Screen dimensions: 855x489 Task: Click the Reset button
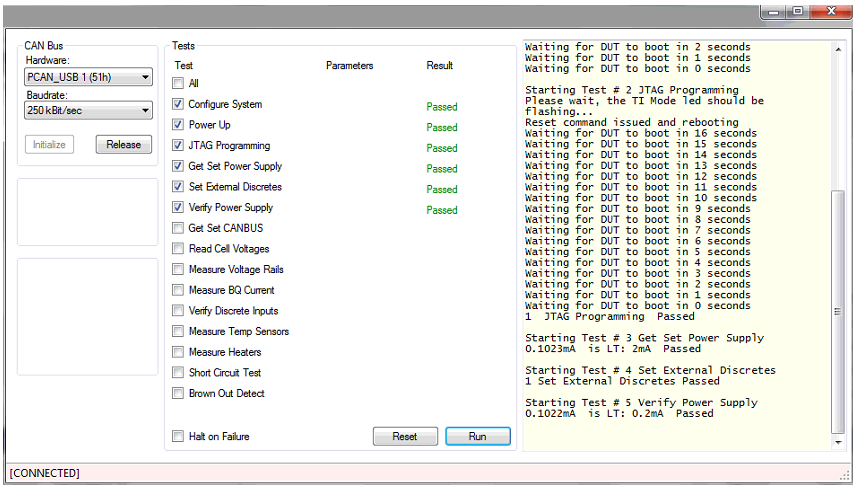click(405, 437)
